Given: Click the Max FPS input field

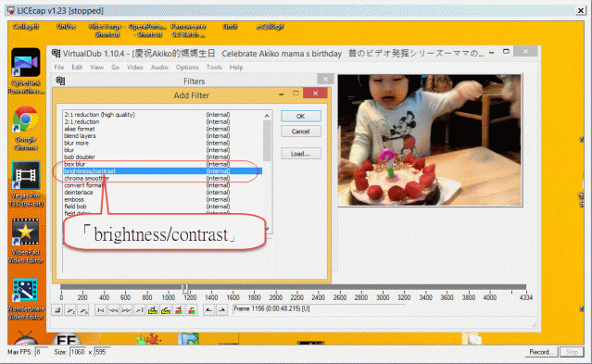Looking at the screenshot, I should [x=41, y=352].
